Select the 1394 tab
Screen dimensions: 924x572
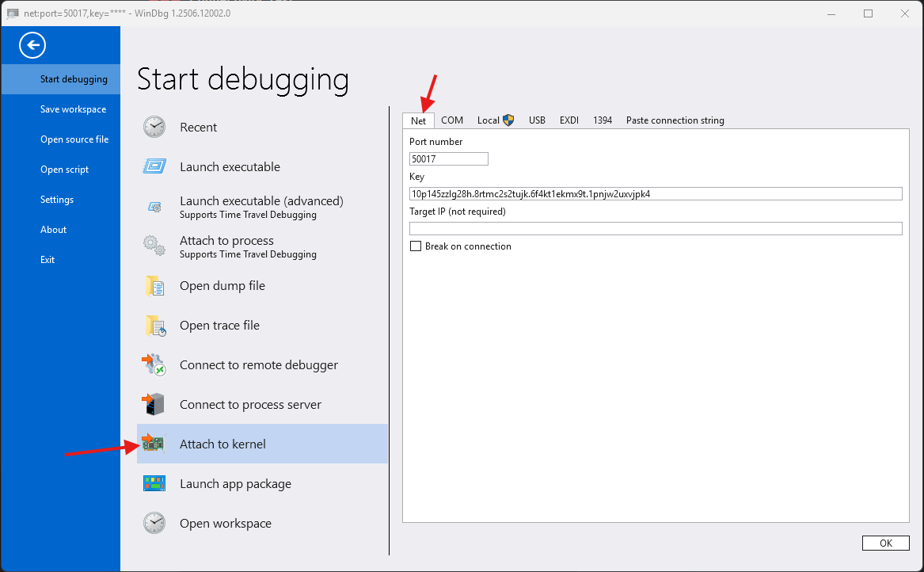[603, 120]
